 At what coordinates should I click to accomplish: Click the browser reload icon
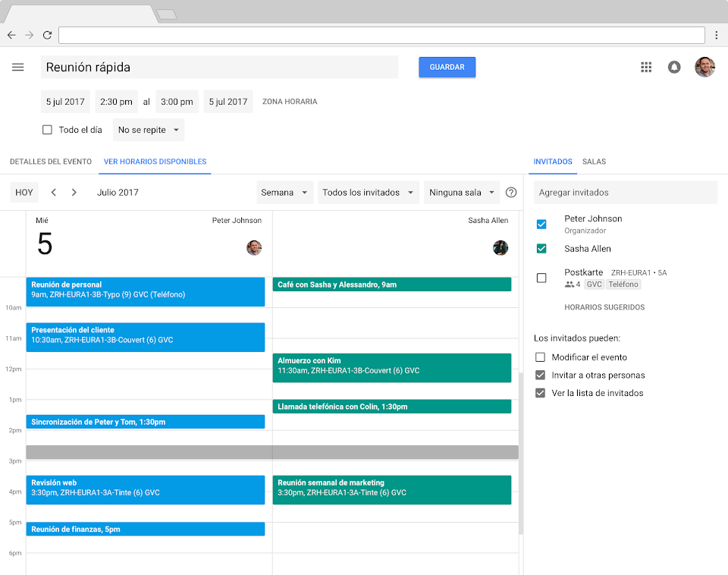point(47,35)
